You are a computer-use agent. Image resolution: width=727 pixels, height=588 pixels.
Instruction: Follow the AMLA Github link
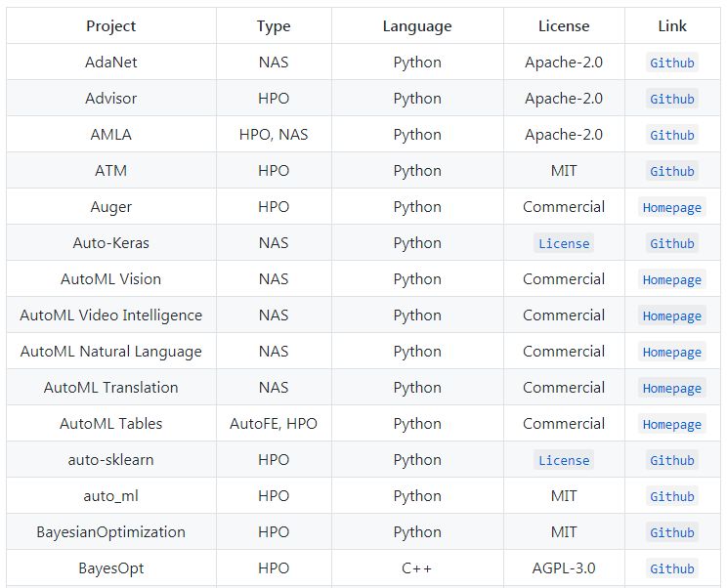[x=672, y=135]
